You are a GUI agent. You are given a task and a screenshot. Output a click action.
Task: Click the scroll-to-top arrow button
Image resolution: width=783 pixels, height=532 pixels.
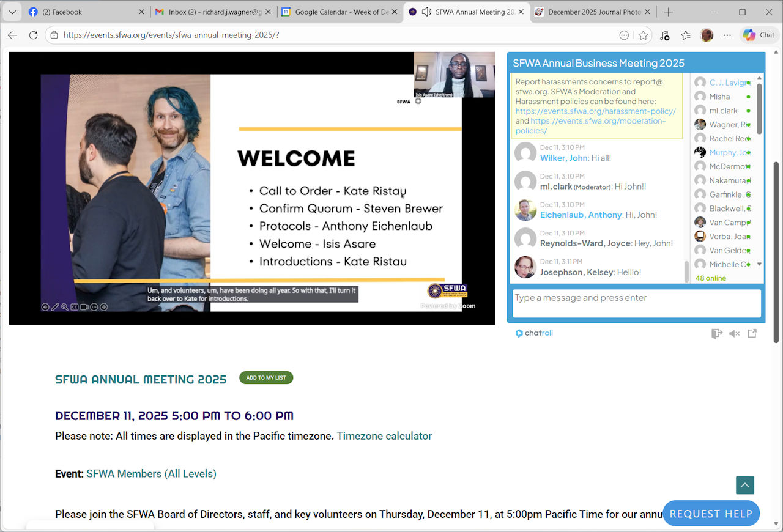(744, 485)
